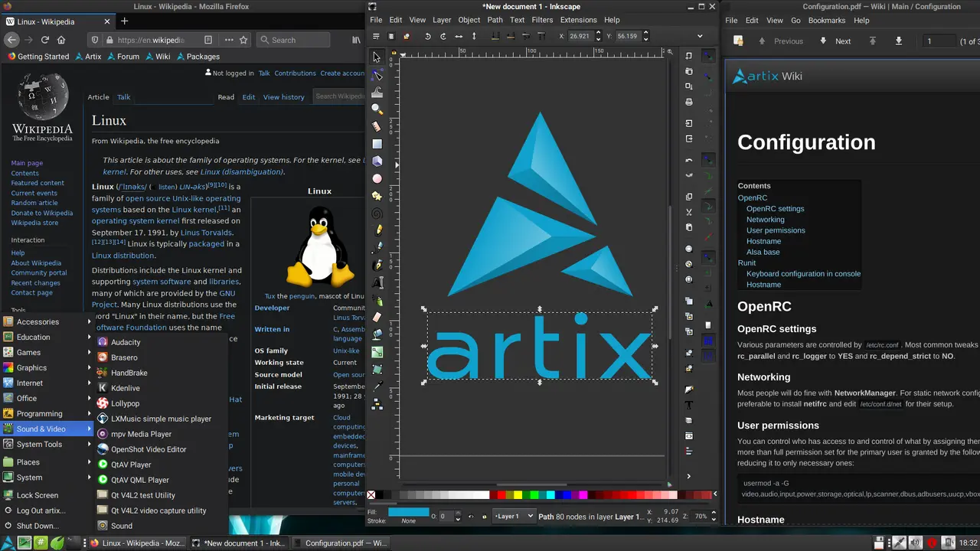Toggle Inkscape enable snapping button

click(709, 56)
